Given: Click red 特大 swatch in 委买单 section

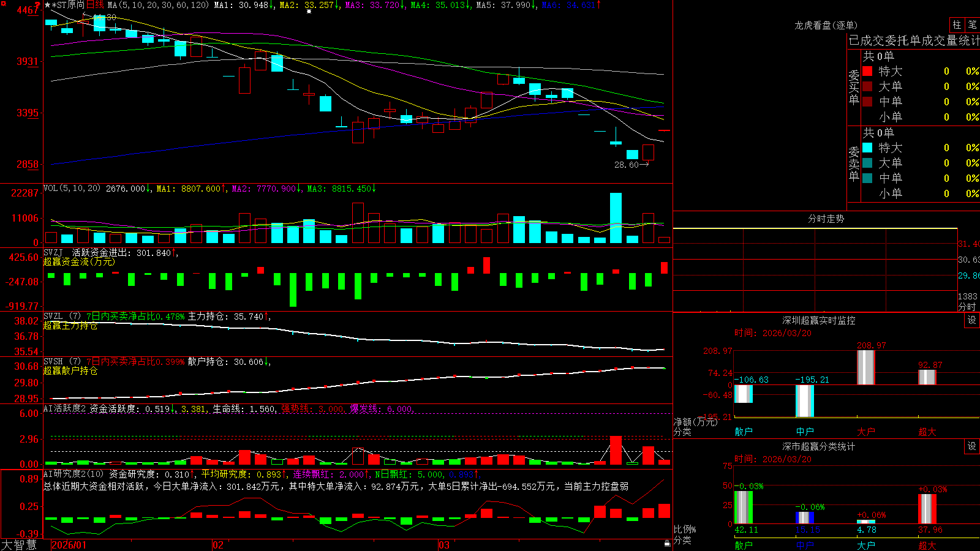Looking at the screenshot, I should pos(867,71).
